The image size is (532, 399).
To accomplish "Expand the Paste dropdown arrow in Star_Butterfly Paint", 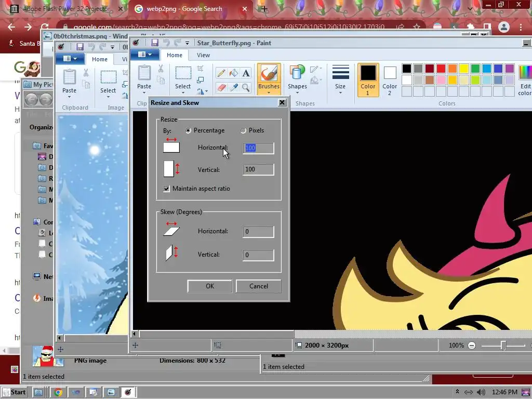I will click(144, 93).
